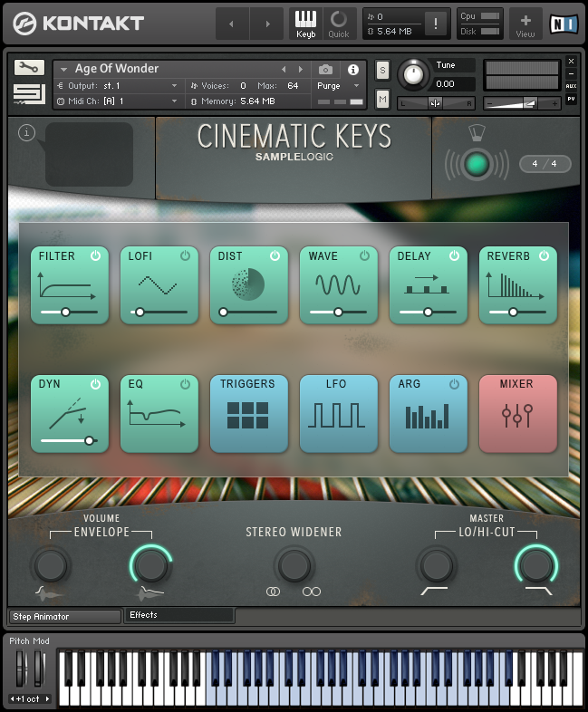Click the narrow stereo width icon
588x712 pixels.
[273, 592]
